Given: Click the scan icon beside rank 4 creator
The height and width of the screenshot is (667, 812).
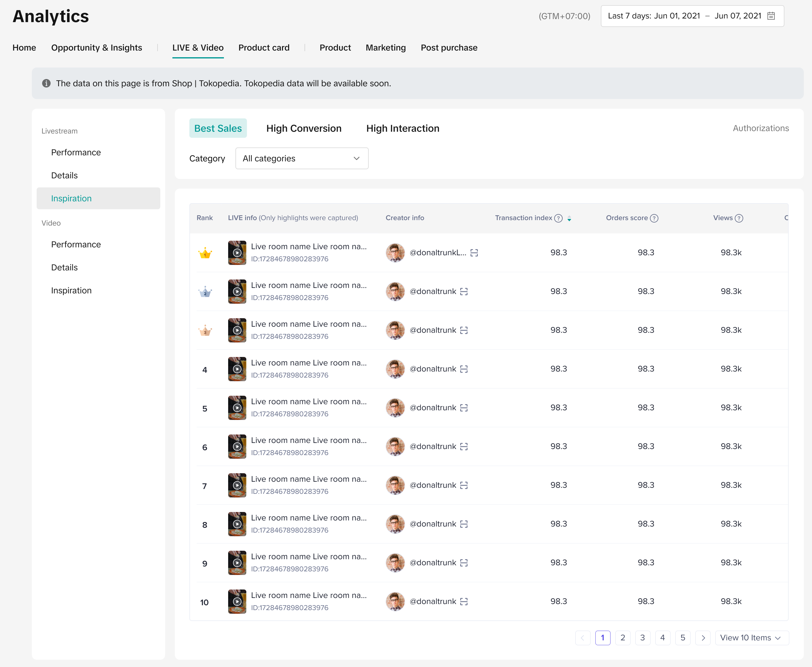Looking at the screenshot, I should [464, 369].
